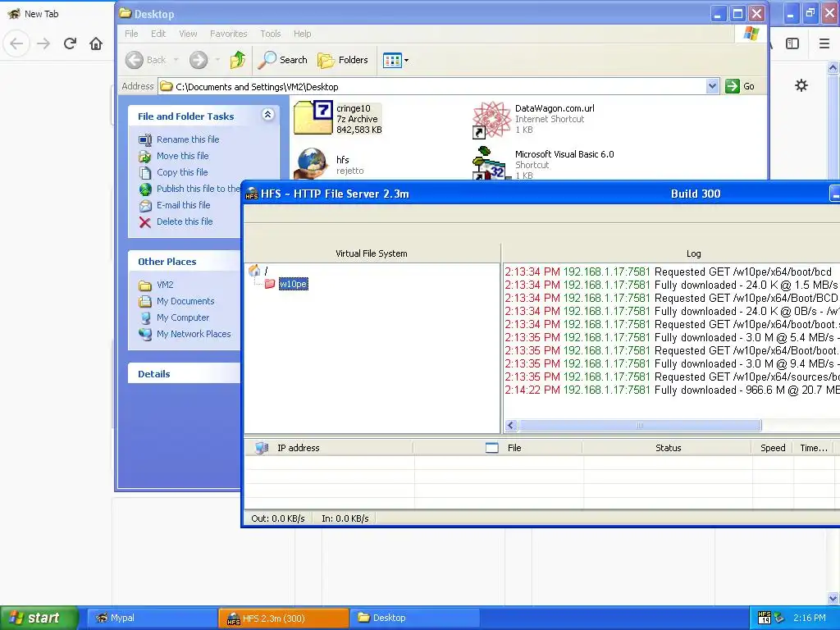Go up one folder level
Image resolution: width=840 pixels, height=630 pixels.
click(x=238, y=60)
